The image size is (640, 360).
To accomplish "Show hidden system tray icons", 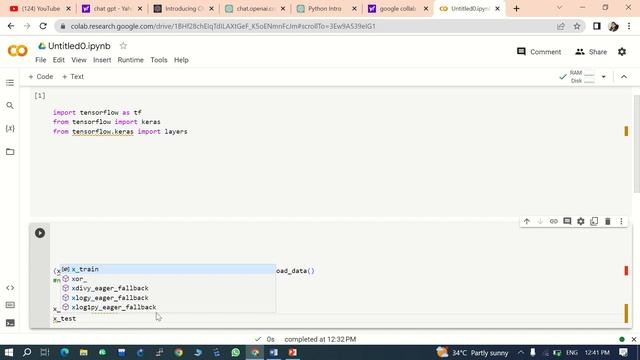I will [x=521, y=352].
